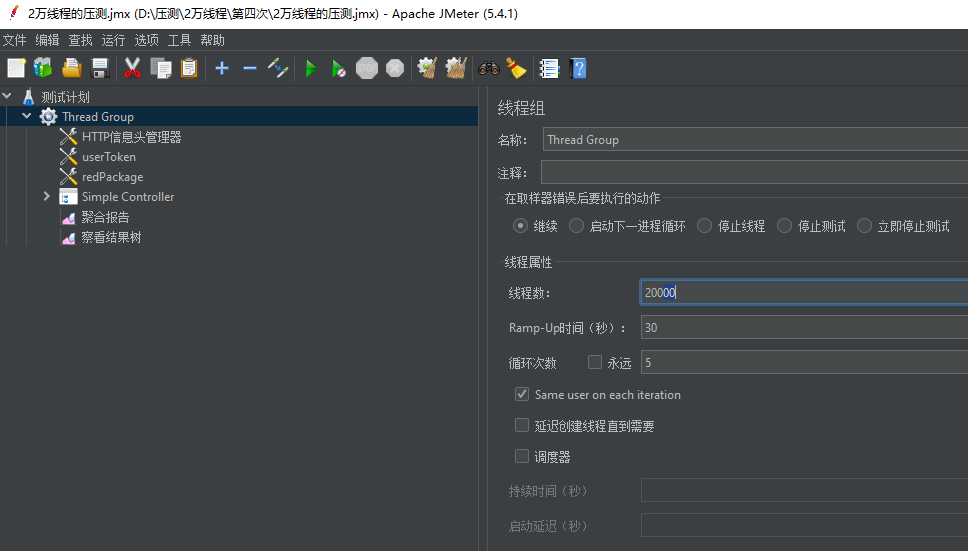Screen dimensions: 968x551
Task: Click the 线程数 field showing 20000
Action: (804, 292)
